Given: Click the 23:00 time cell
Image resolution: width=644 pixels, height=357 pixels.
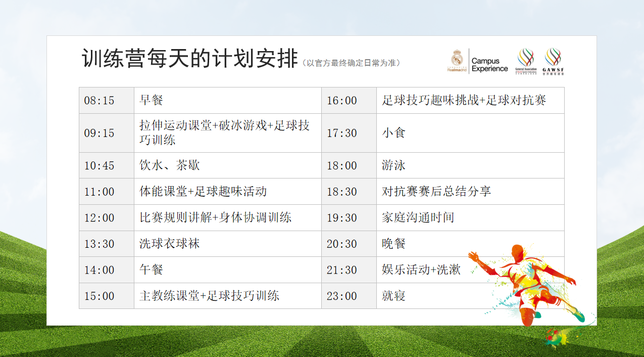Looking at the screenshot, I should tap(349, 296).
